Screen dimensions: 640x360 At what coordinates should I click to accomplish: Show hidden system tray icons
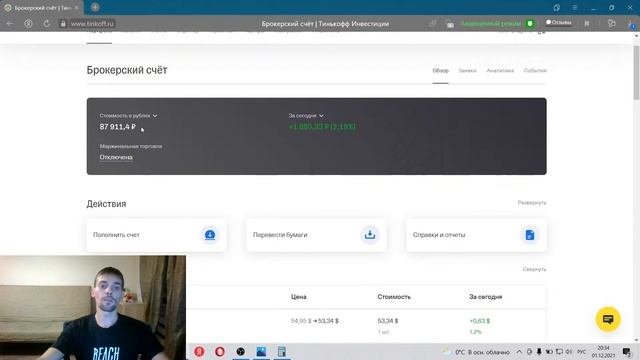[x=519, y=352]
